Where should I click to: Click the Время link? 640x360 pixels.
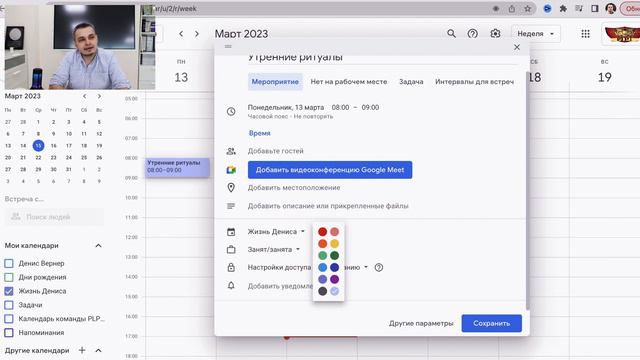point(260,133)
